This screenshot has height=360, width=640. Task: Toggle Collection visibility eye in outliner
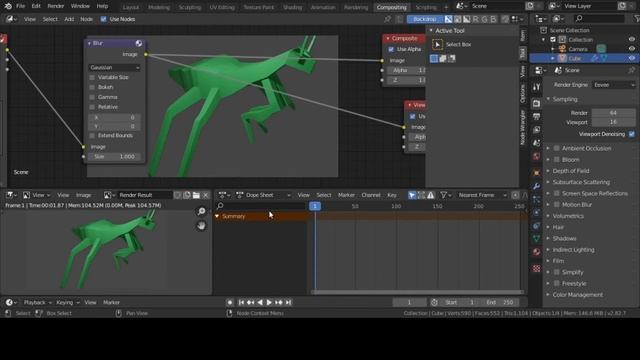click(632, 40)
